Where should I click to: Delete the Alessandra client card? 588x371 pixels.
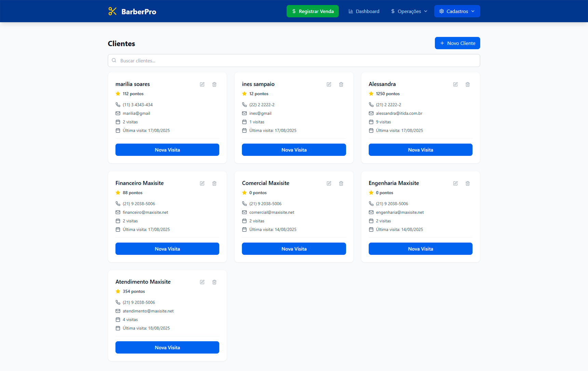467,84
